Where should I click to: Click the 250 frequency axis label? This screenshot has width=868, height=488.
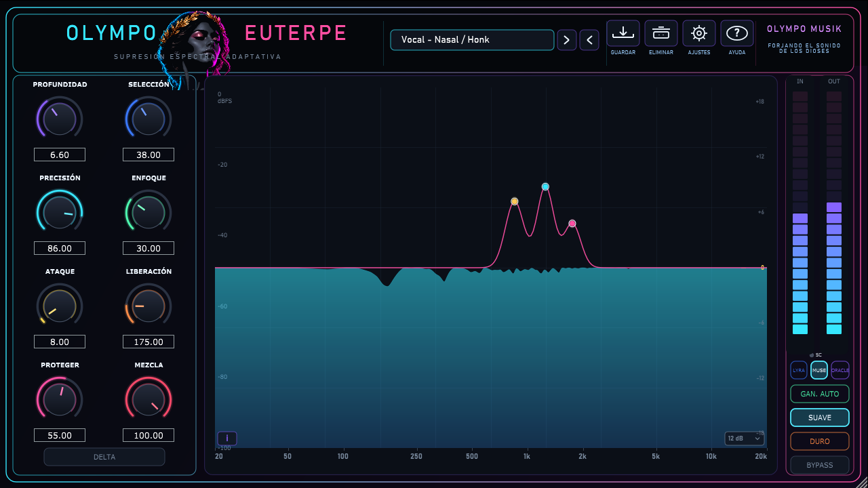click(416, 456)
